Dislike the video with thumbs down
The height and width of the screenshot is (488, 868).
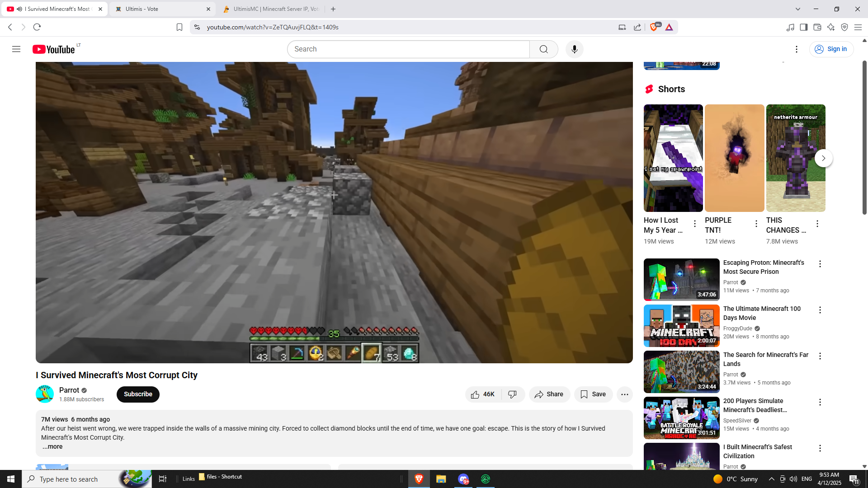pos(512,394)
